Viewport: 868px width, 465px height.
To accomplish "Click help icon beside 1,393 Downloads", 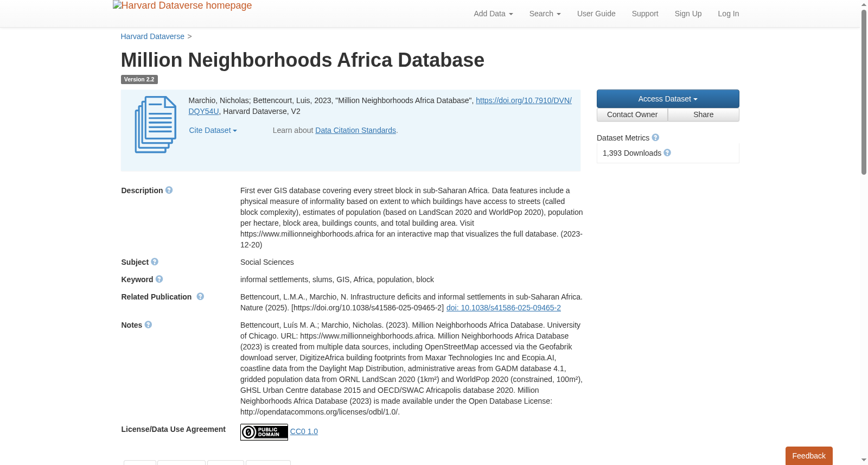I will 667,153.
